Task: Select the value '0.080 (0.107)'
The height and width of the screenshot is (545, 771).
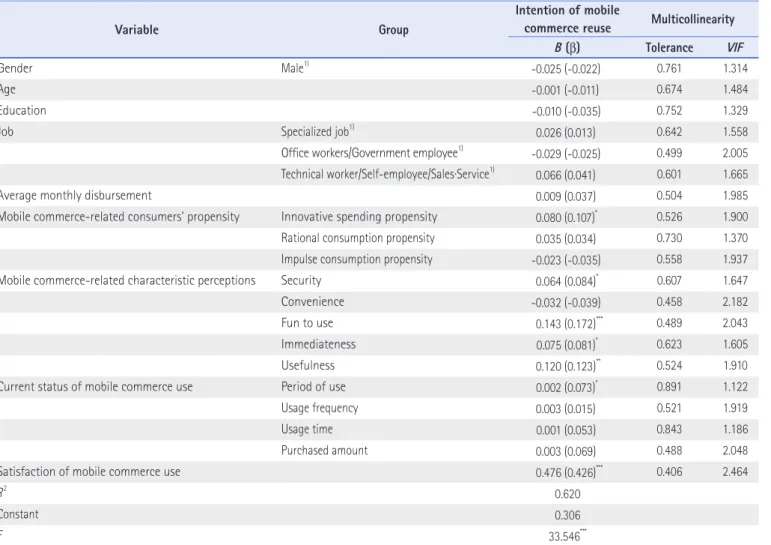Action: 566,217
